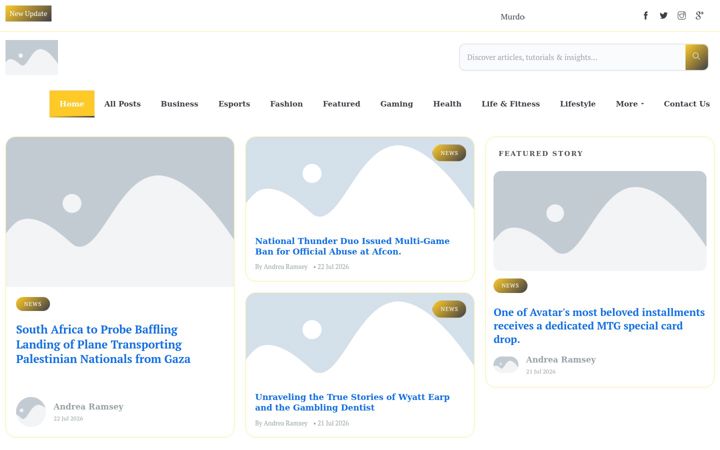Click Andrea Ramsey name under South Africa article
The height and width of the screenshot is (450, 720).
pyautogui.click(x=88, y=406)
